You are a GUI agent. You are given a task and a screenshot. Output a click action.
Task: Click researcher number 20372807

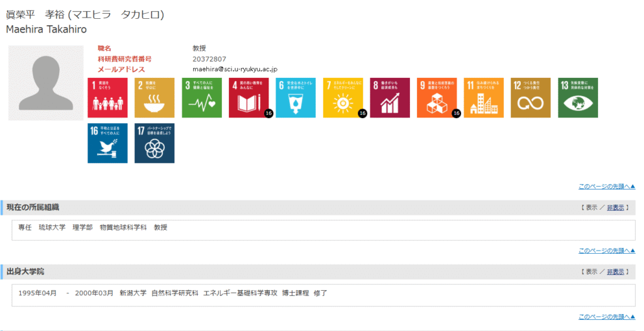[x=209, y=59]
